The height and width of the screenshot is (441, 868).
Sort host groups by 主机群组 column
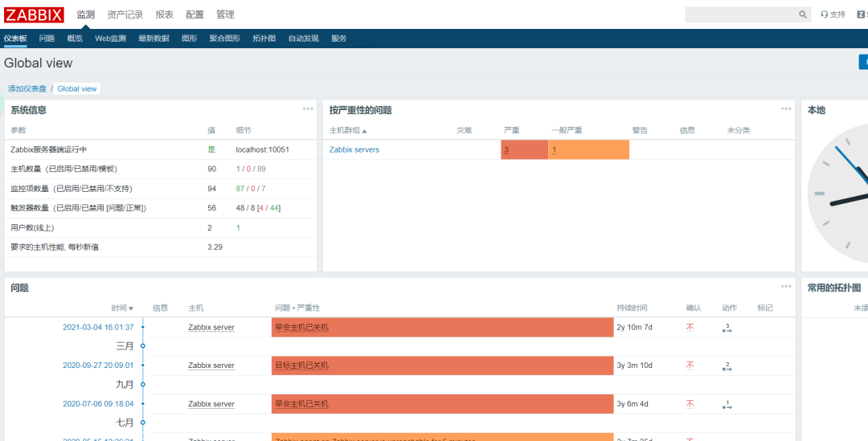(348, 131)
